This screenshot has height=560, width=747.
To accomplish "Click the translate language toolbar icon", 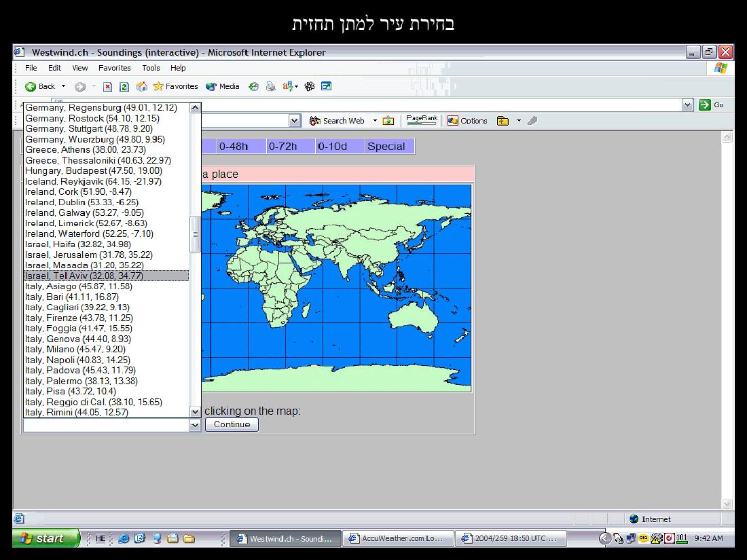I will pos(288,87).
